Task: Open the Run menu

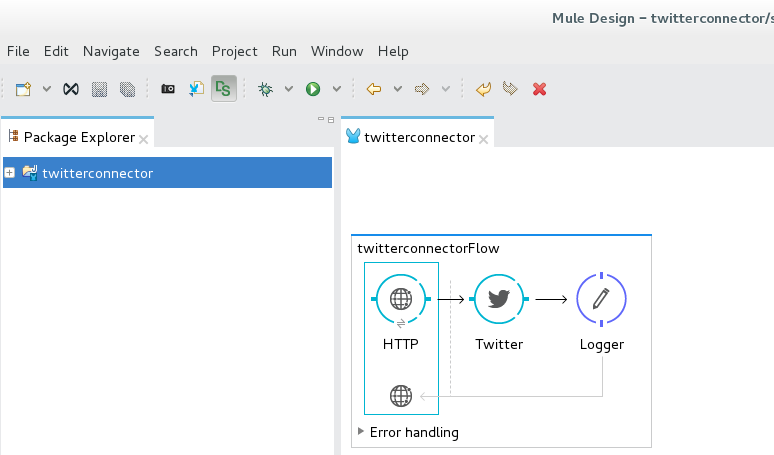Action: tap(284, 51)
